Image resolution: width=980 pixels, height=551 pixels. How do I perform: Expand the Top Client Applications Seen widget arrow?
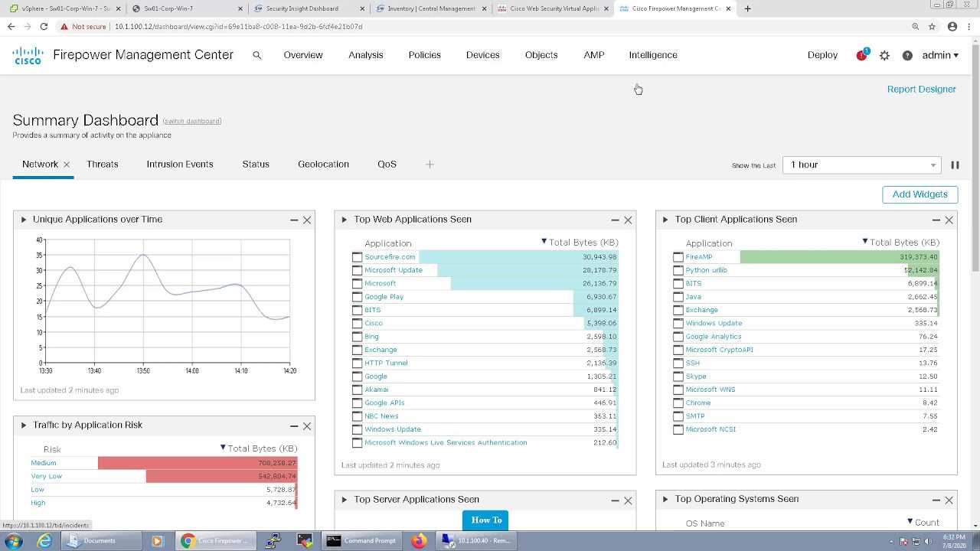[665, 220]
